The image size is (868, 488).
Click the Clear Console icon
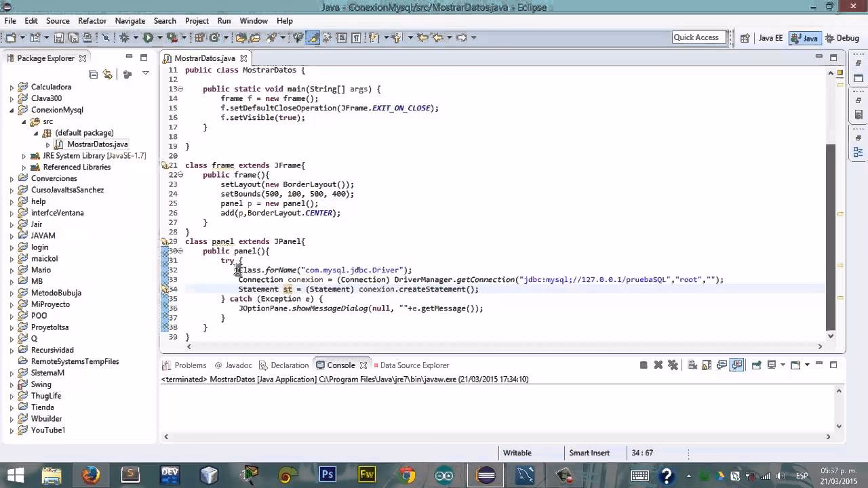point(692,365)
